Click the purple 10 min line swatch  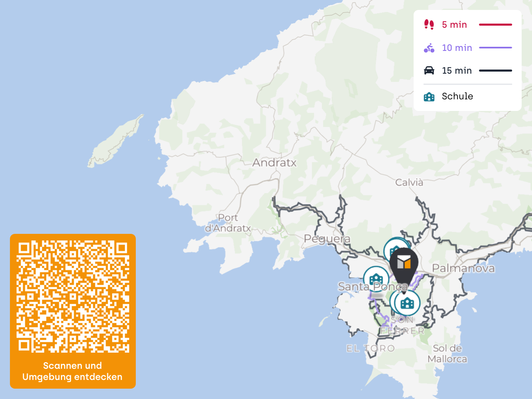pyautogui.click(x=495, y=48)
